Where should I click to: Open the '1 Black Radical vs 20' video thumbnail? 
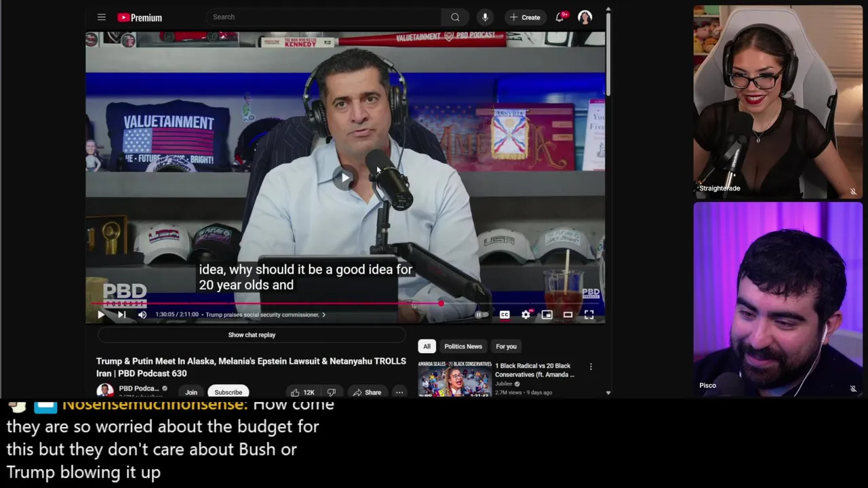coord(454,378)
